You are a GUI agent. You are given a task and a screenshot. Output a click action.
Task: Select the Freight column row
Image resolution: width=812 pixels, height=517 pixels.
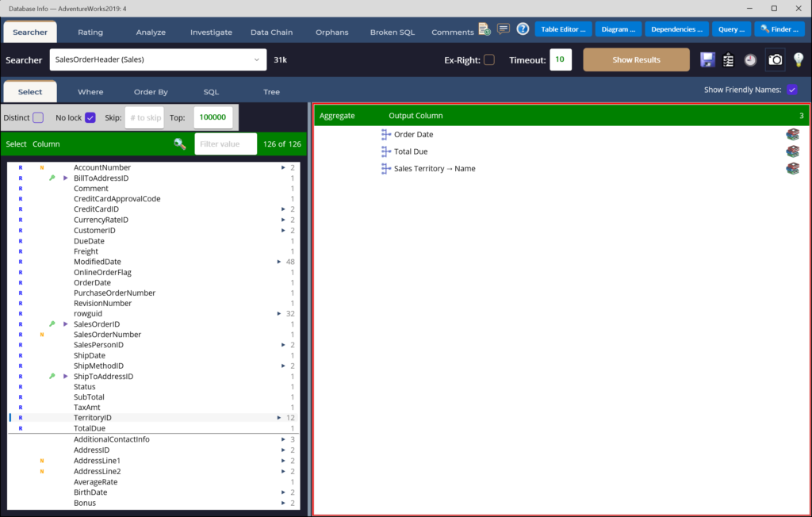155,251
